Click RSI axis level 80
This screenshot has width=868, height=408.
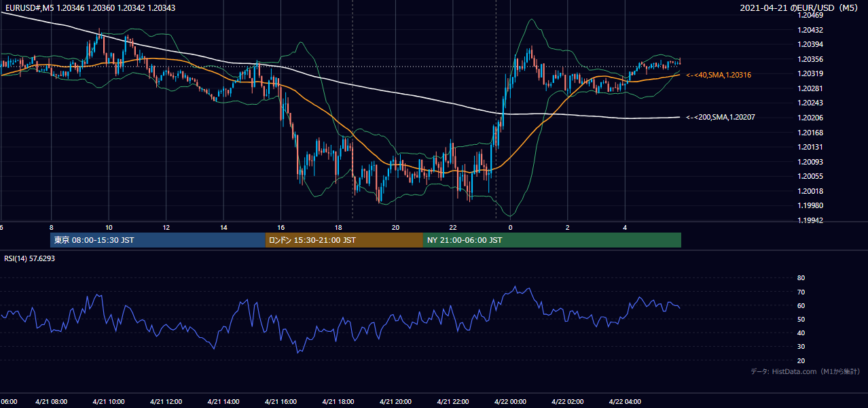point(801,278)
